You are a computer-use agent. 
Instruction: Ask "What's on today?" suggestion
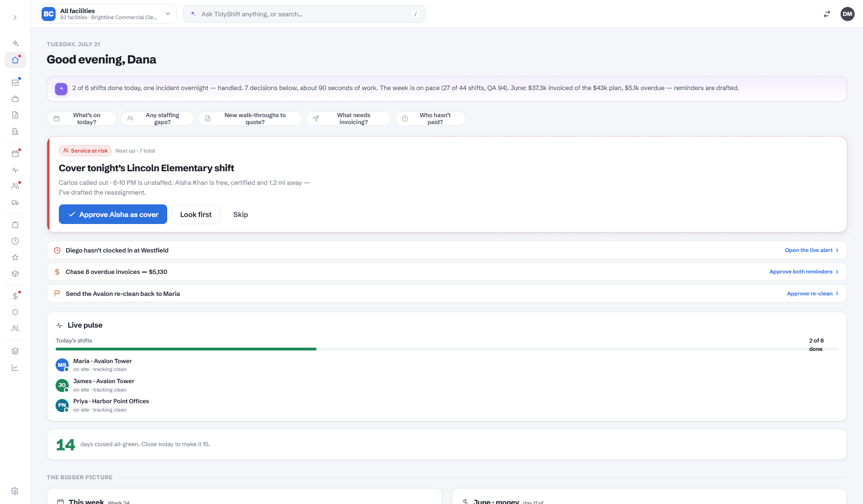82,119
